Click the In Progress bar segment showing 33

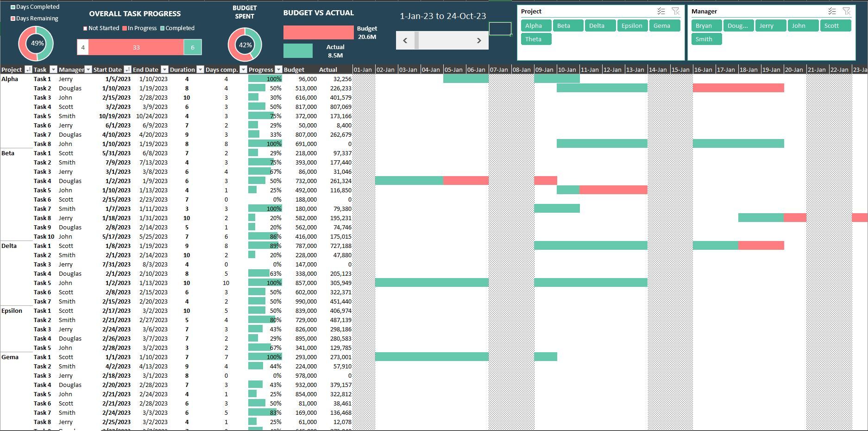136,47
